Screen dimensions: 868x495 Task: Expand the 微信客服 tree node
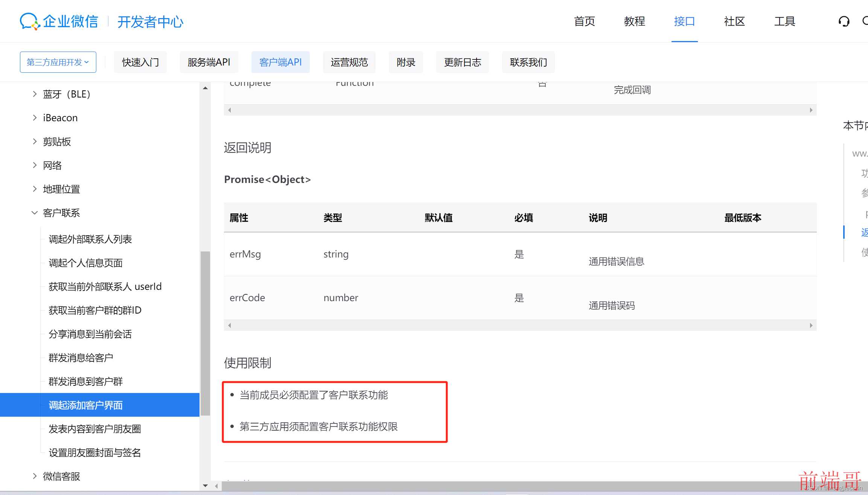click(35, 476)
